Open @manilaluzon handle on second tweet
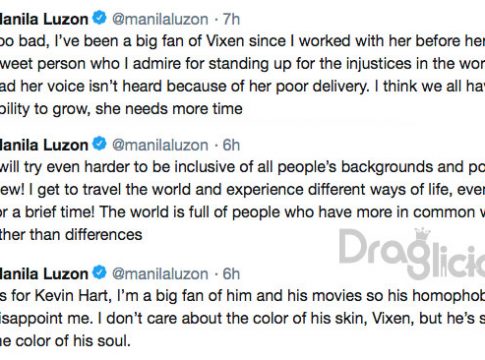 pyautogui.click(x=160, y=145)
